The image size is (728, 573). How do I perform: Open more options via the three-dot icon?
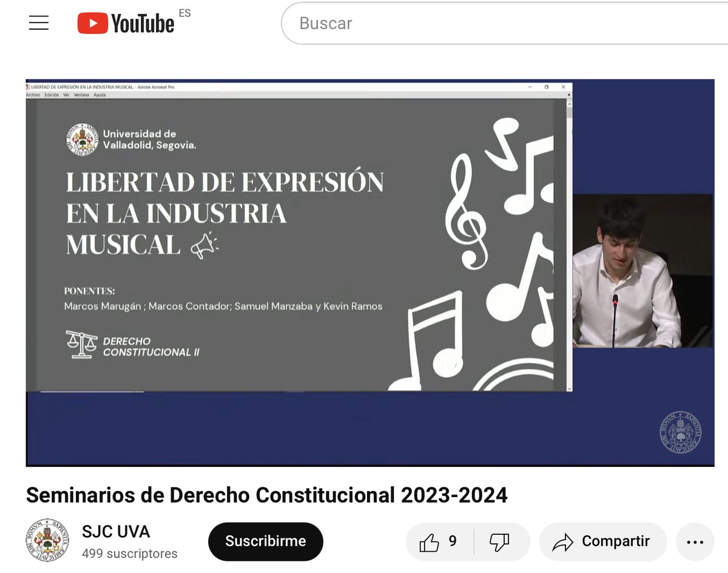pyautogui.click(x=695, y=541)
